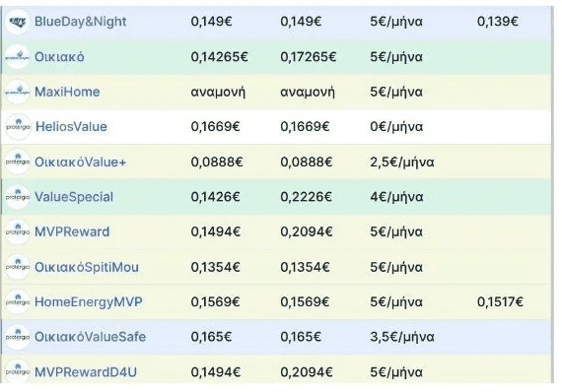Click the provider logo beside BlueDay&Night
Viewport: 562px width, 392px height.
pos(17,22)
